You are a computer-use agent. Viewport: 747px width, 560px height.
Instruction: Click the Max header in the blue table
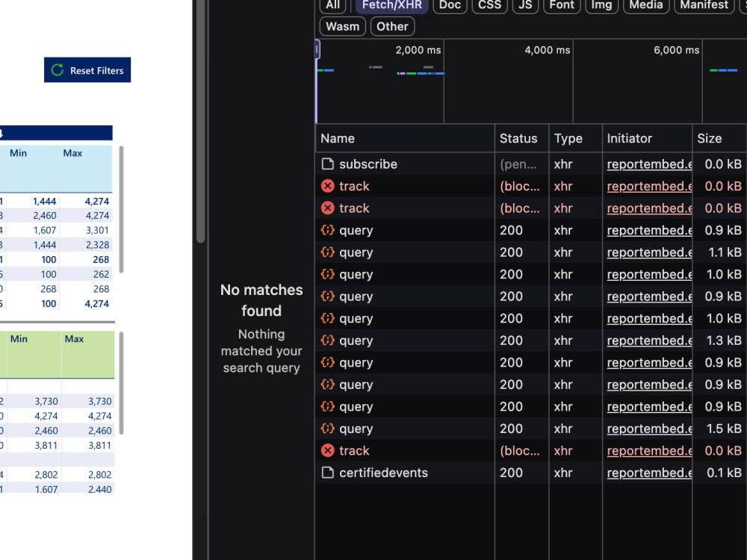click(x=72, y=153)
